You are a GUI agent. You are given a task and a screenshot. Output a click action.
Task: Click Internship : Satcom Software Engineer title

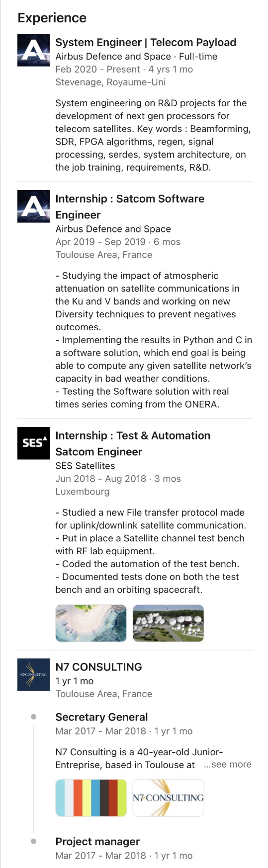pyautogui.click(x=130, y=207)
